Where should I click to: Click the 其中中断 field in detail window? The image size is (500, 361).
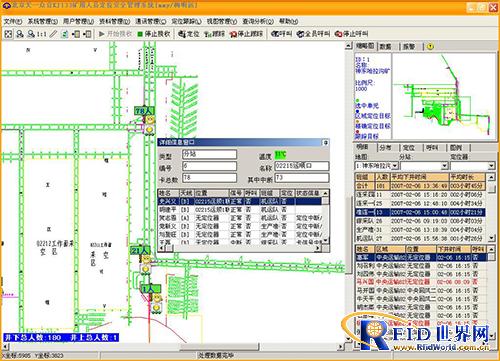coord(302,177)
